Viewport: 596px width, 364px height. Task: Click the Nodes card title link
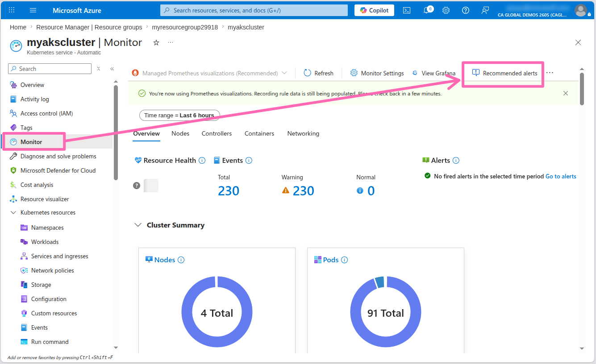165,260
